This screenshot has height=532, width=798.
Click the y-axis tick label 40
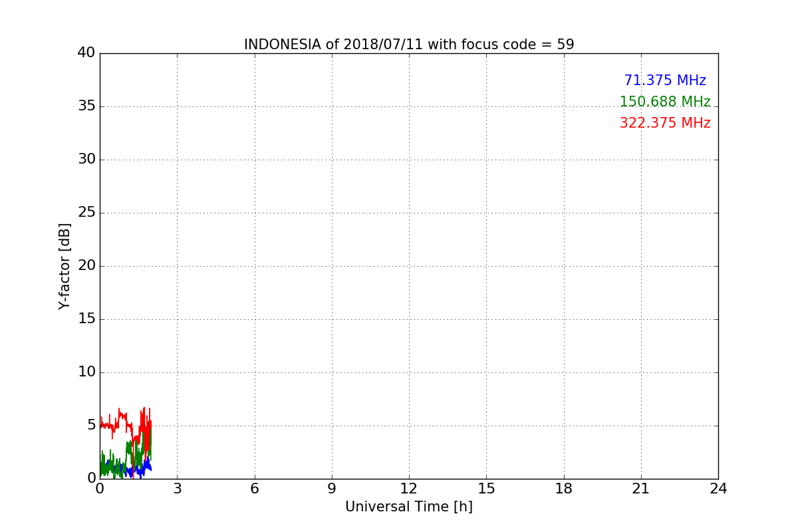(x=86, y=53)
